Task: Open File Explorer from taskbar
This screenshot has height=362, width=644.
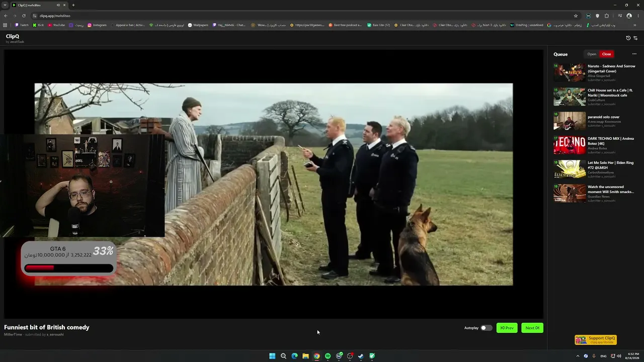Action: click(x=305, y=356)
